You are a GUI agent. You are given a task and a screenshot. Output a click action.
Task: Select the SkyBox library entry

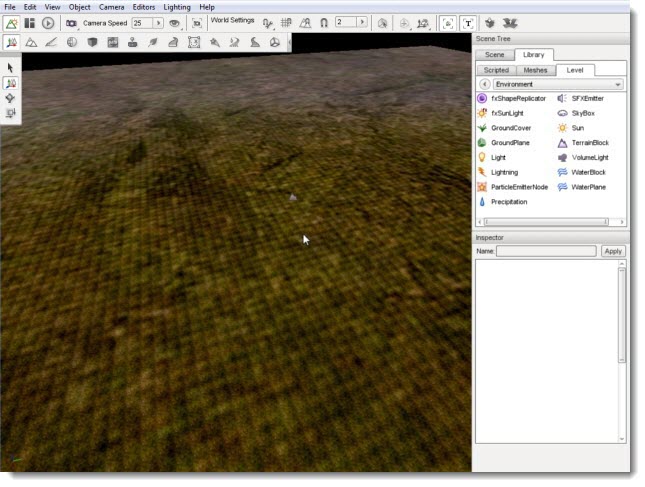582,113
